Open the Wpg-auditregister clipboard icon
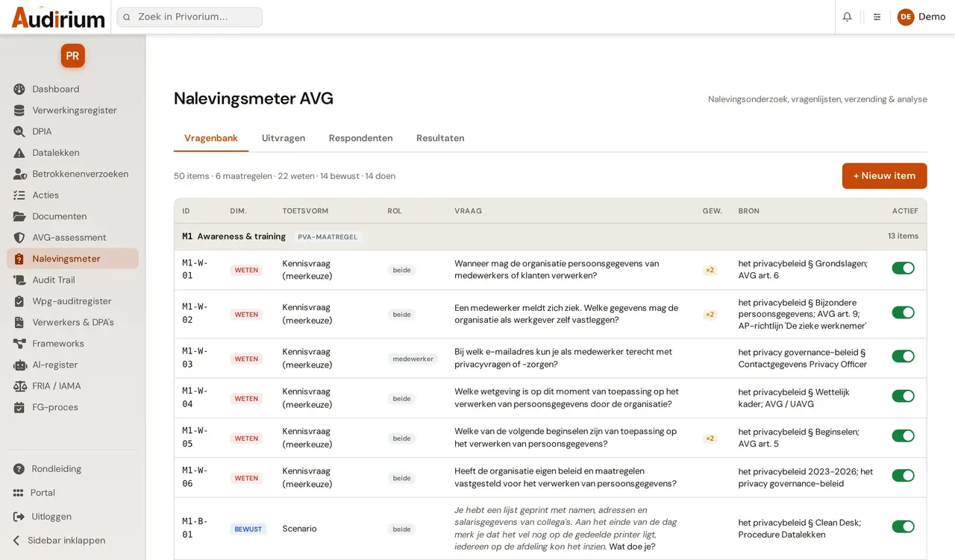The image size is (955, 560). (x=19, y=301)
